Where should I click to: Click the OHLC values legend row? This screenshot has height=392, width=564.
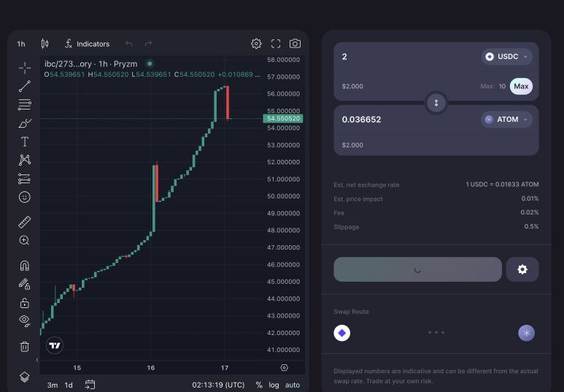[x=152, y=74]
